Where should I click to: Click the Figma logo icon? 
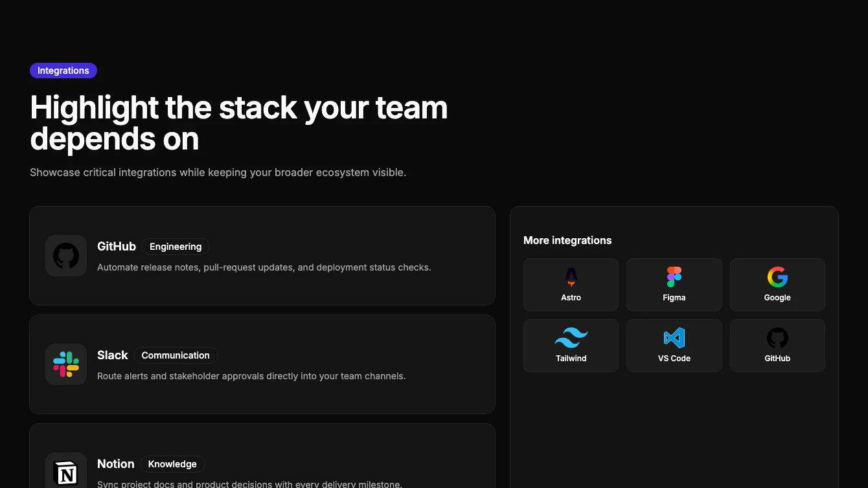(674, 278)
